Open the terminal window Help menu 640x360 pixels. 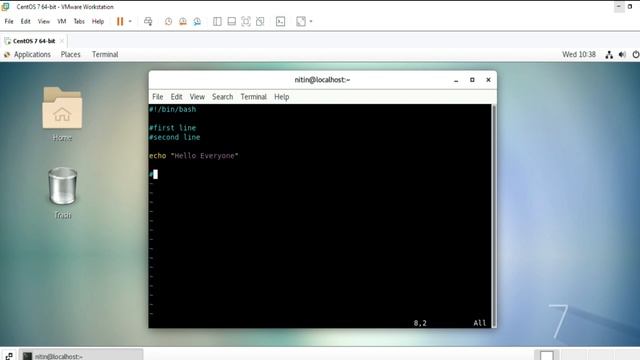(x=282, y=97)
